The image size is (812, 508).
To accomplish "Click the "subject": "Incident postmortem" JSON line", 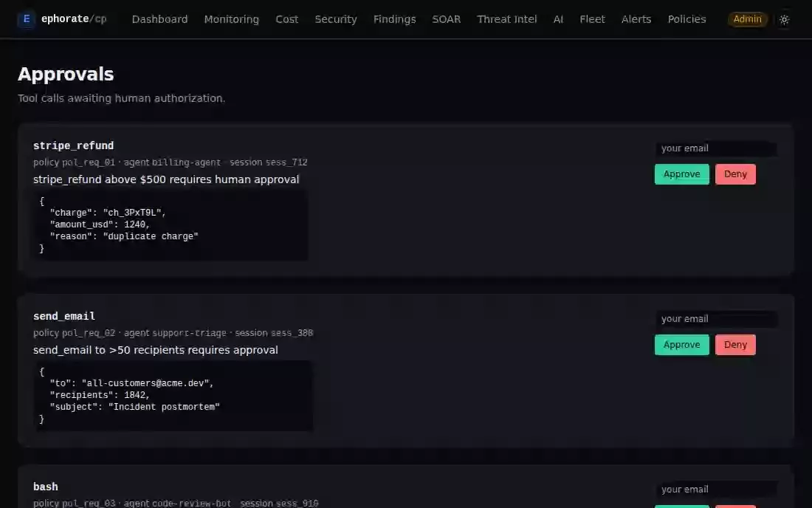I will click(134, 407).
